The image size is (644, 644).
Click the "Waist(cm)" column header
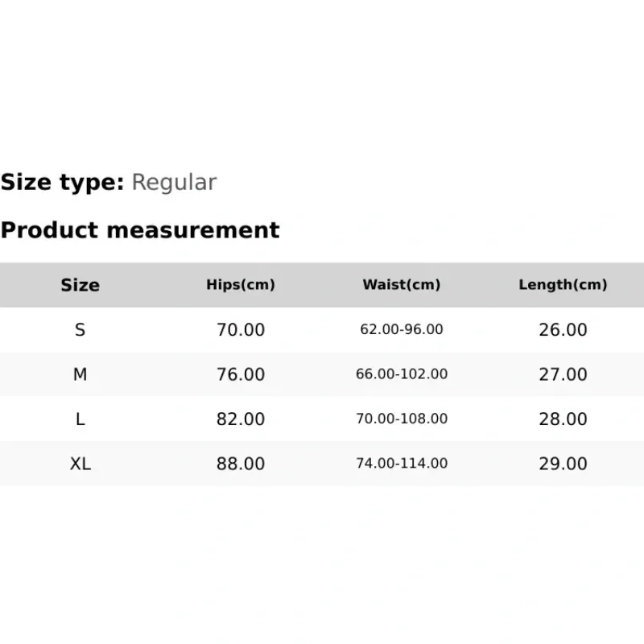(402, 285)
